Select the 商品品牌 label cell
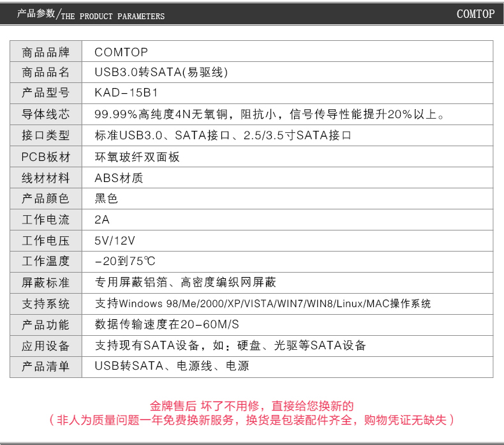The height and width of the screenshot is (445, 504). coord(46,51)
